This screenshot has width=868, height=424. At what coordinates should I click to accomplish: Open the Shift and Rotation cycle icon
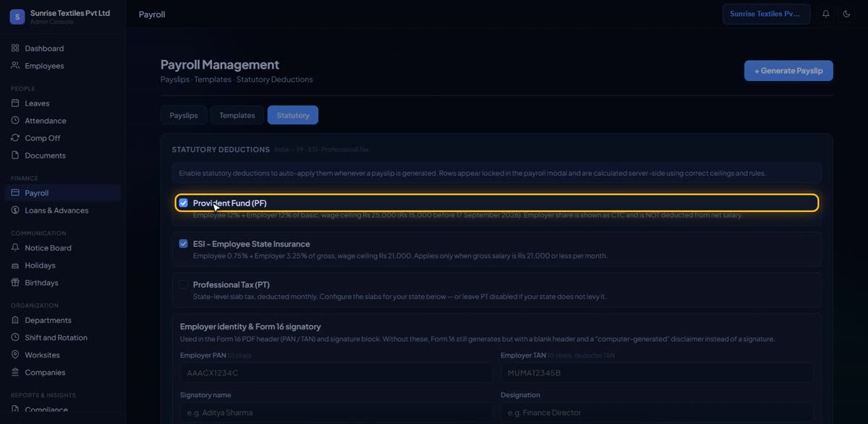coord(15,338)
